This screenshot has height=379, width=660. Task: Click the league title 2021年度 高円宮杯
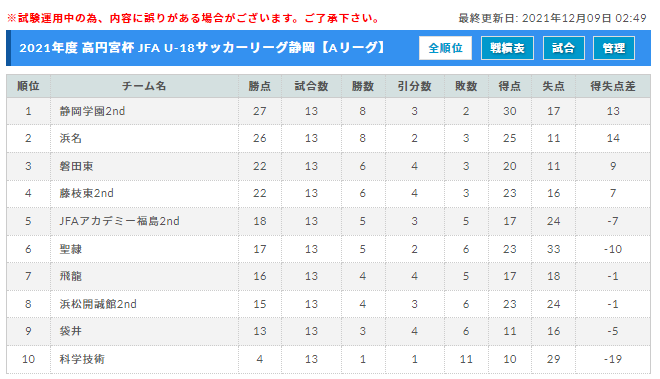[77, 48]
